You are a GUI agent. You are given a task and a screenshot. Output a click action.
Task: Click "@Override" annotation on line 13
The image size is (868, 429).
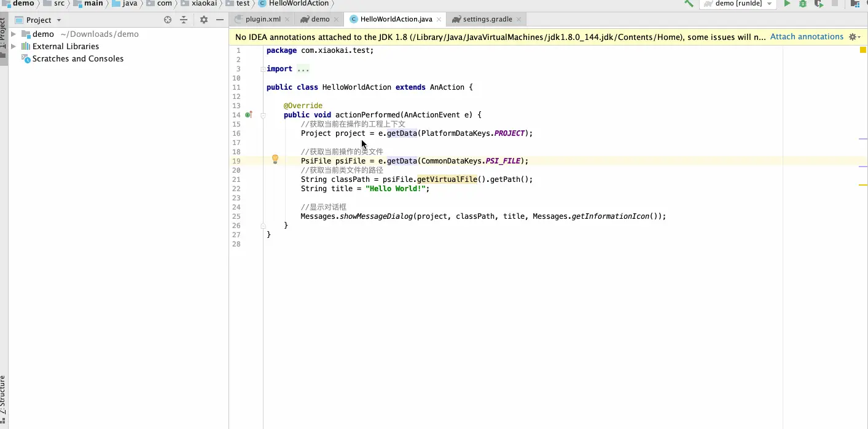(x=303, y=106)
